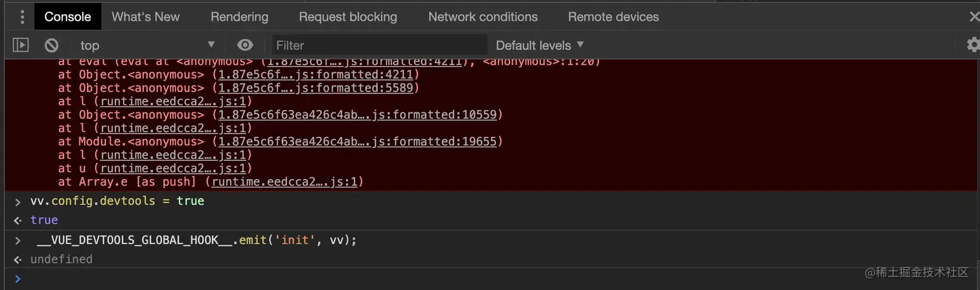The height and width of the screenshot is (290, 980).
Task: Close the DevTools drawer
Action: pyautogui.click(x=974, y=17)
